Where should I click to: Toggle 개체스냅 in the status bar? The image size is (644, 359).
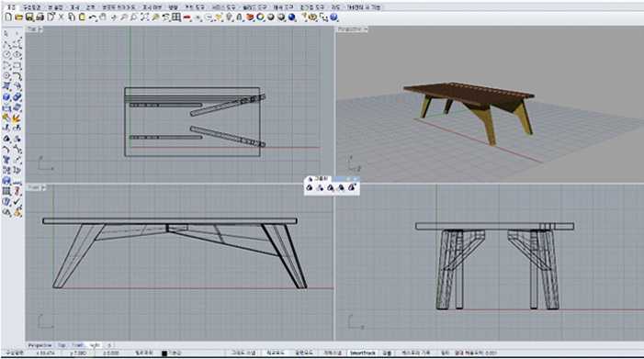coord(332,353)
